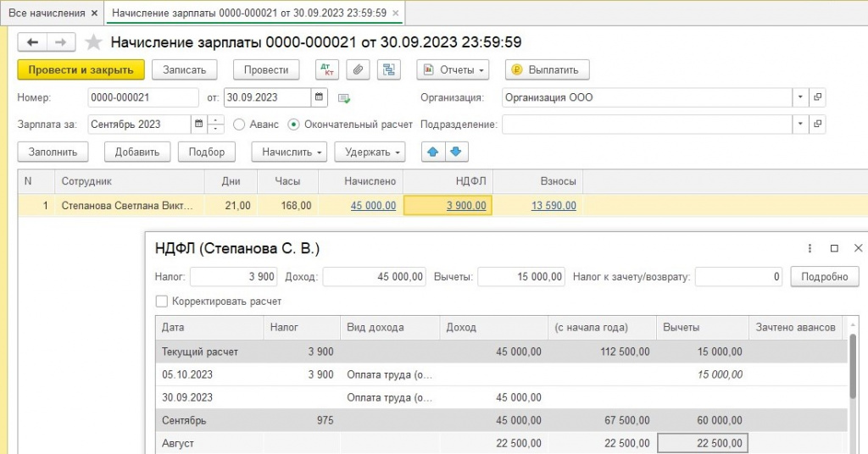The height and width of the screenshot is (454, 868).
Task: Open the Взносы 13 590,00 link
Action: point(554,206)
